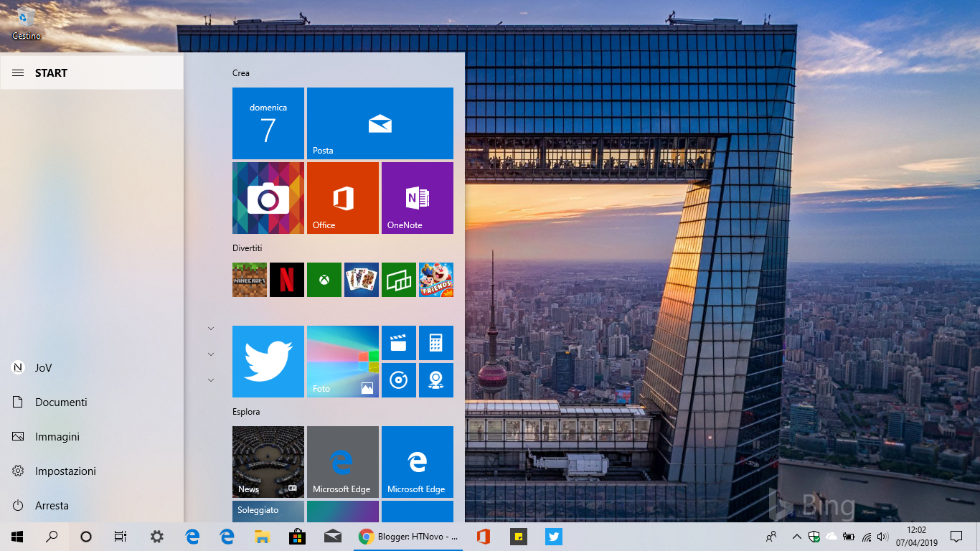Viewport: 980px width, 551px height.
Task: Open Documenti from the Start sidebar
Action: (x=92, y=402)
